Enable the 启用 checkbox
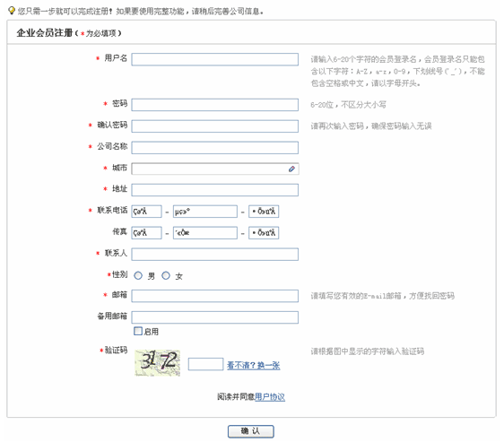 click(138, 331)
